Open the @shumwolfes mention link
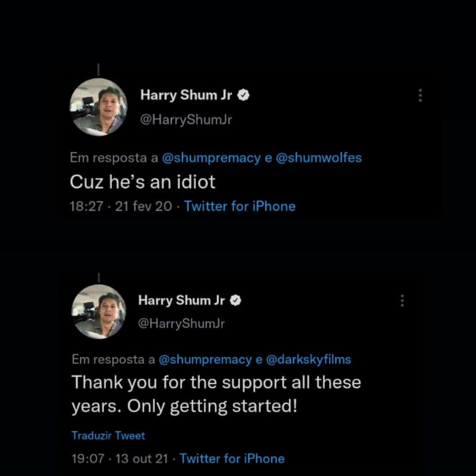This screenshot has height=476, width=476. point(319,158)
